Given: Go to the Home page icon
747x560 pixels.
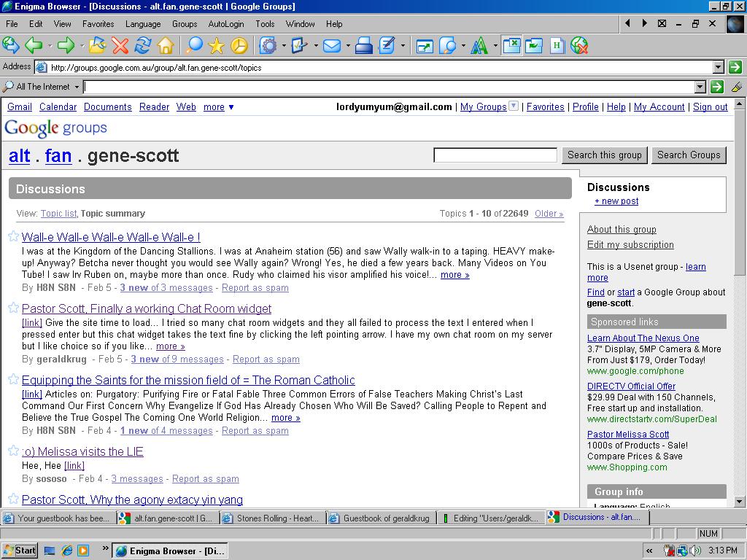Looking at the screenshot, I should click(x=166, y=46).
